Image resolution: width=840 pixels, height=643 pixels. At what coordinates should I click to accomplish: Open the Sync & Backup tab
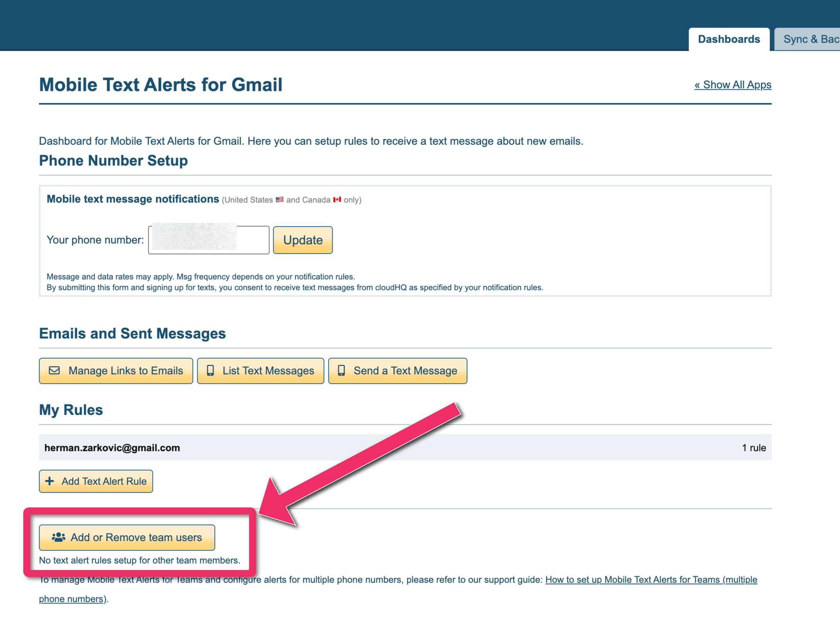(x=808, y=39)
